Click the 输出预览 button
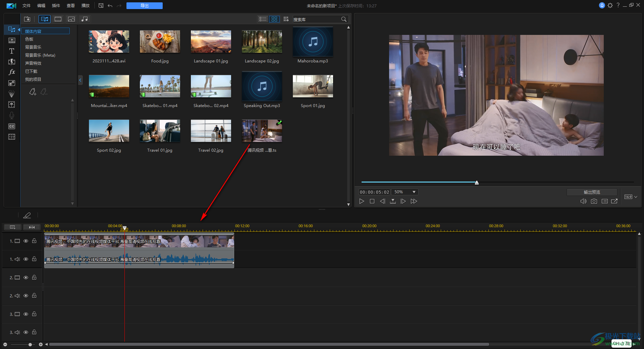This screenshot has height=349, width=644. pos(592,192)
